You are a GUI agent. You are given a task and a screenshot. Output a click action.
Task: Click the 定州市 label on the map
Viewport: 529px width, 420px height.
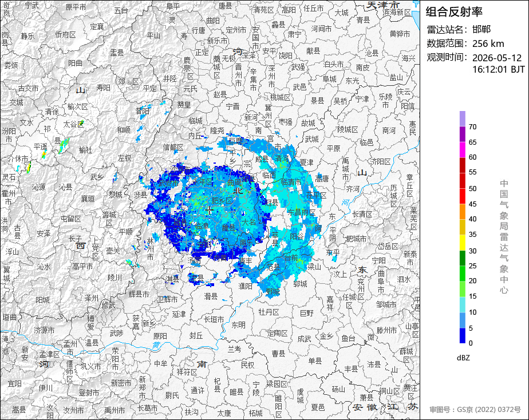coord(236,30)
